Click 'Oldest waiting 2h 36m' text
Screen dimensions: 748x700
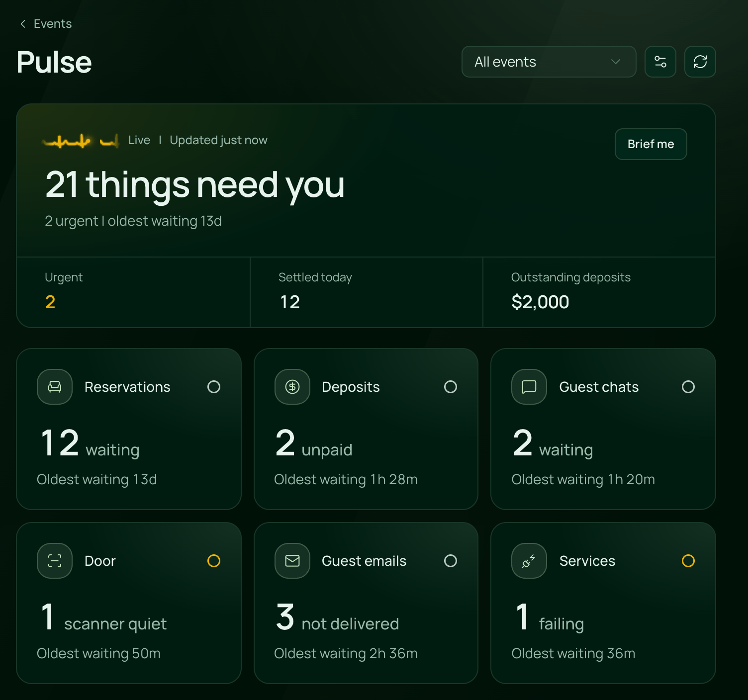click(346, 653)
